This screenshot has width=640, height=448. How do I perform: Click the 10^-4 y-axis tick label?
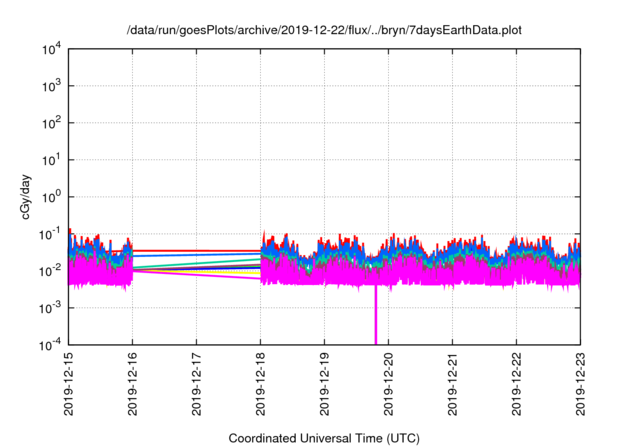50,345
